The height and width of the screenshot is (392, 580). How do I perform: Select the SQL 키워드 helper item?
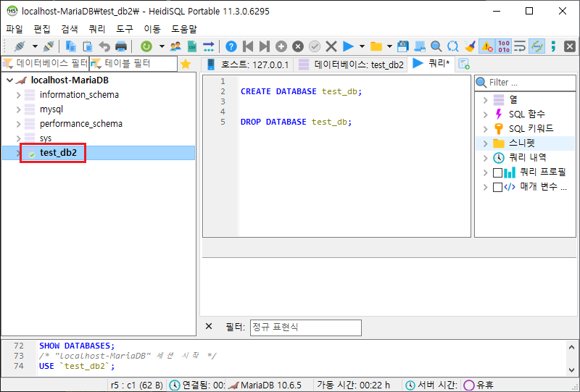point(531,129)
